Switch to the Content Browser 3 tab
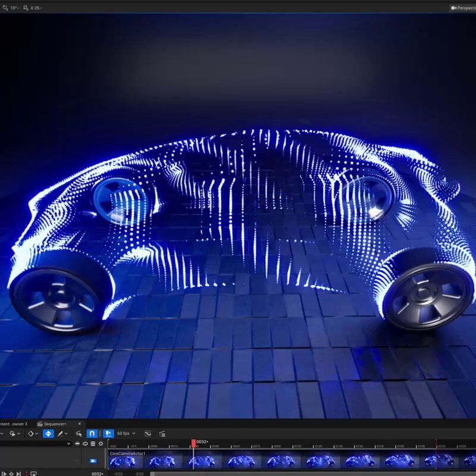476x476 pixels. [13, 424]
